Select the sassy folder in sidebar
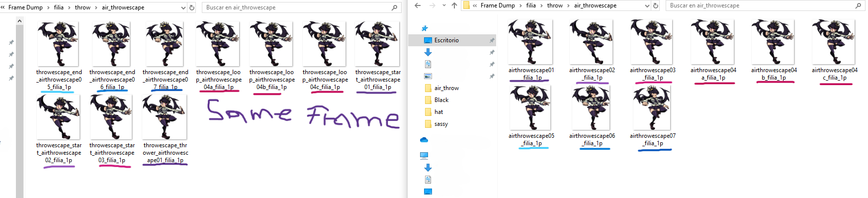Viewport: 868px width, 198px height. pyautogui.click(x=441, y=124)
